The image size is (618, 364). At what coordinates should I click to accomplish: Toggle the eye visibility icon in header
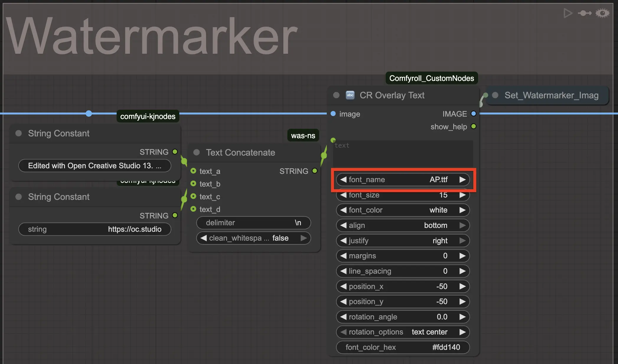click(602, 13)
